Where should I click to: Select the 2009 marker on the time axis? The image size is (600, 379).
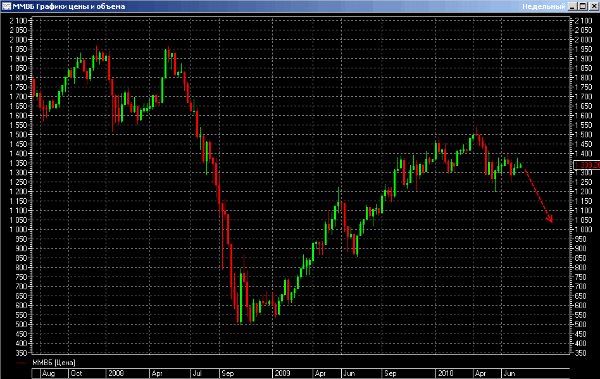pyautogui.click(x=282, y=373)
